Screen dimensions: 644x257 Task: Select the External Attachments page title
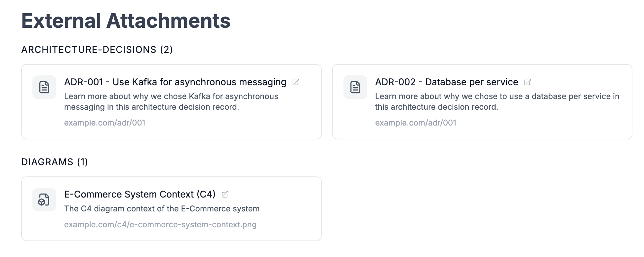(126, 20)
